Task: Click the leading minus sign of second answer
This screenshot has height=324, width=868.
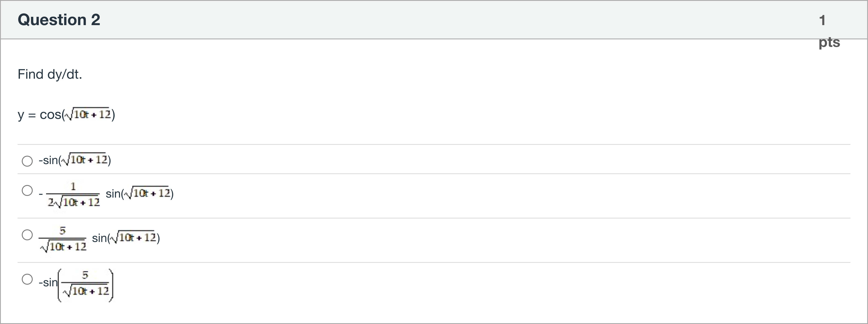Action: point(41,194)
